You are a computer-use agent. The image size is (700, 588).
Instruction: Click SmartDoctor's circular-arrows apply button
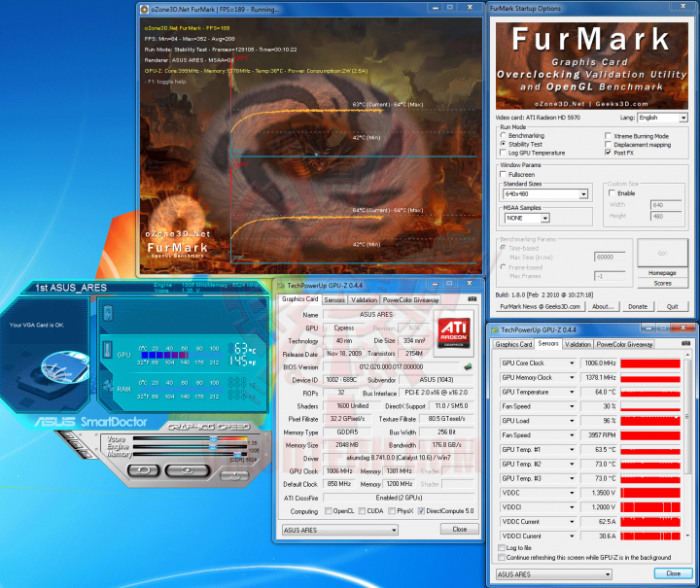(187, 469)
